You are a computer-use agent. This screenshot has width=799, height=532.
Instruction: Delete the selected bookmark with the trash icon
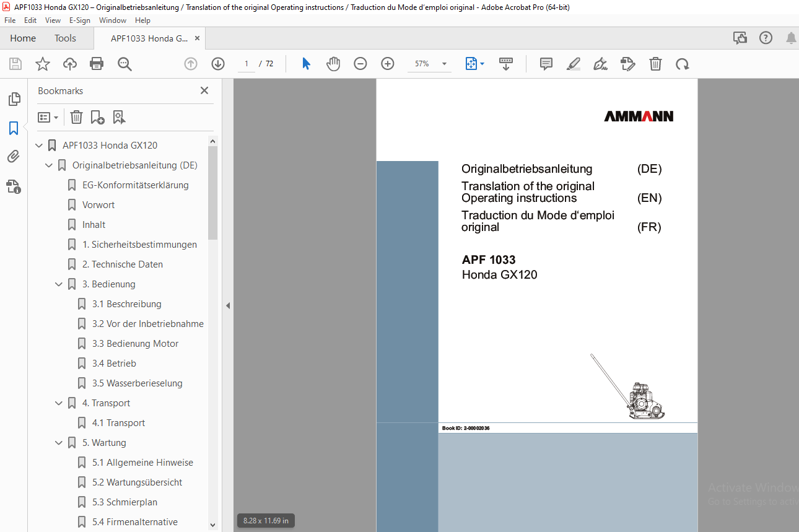(x=76, y=117)
